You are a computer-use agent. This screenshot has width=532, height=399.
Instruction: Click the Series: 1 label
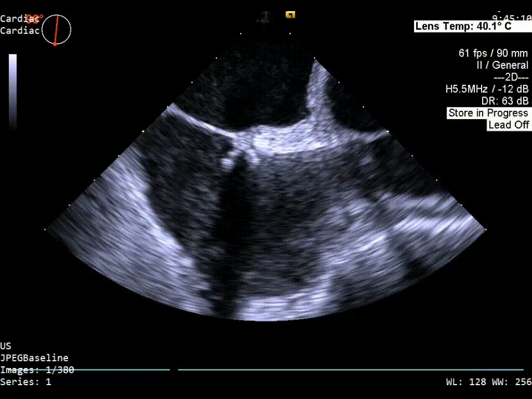25,382
